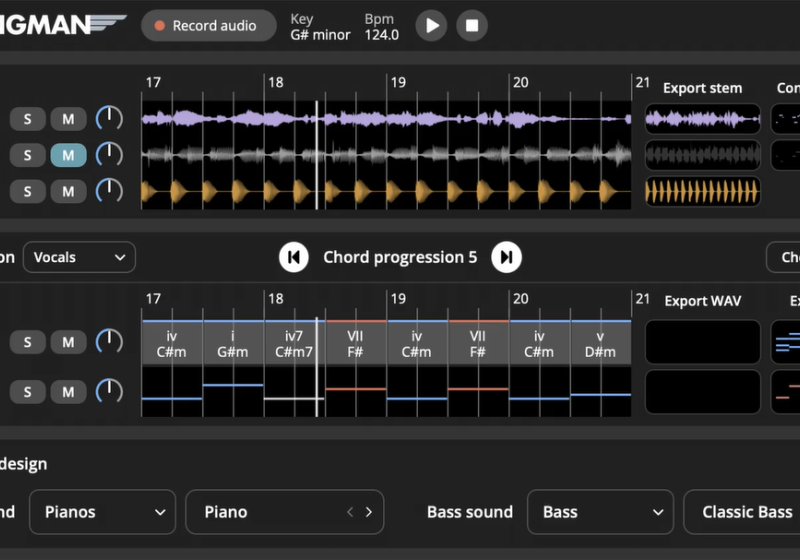This screenshot has width=800, height=560.
Task: Adjust the purple track volume knob
Action: (109, 119)
